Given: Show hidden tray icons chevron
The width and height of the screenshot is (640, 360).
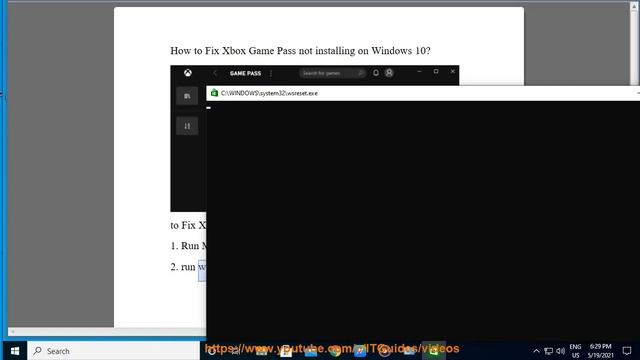Looking at the screenshot, I should coord(536,351).
